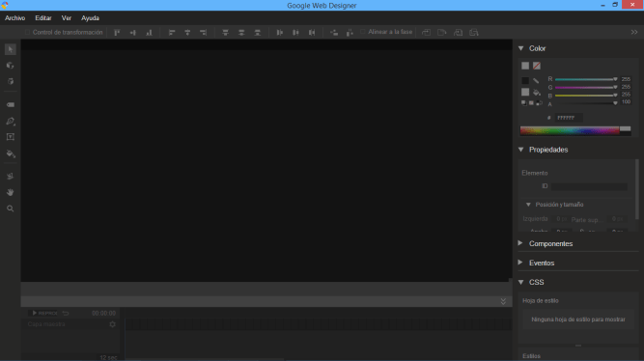Collapse Posición y tamaño section
Screen dimensions: 644x361
pos(528,205)
